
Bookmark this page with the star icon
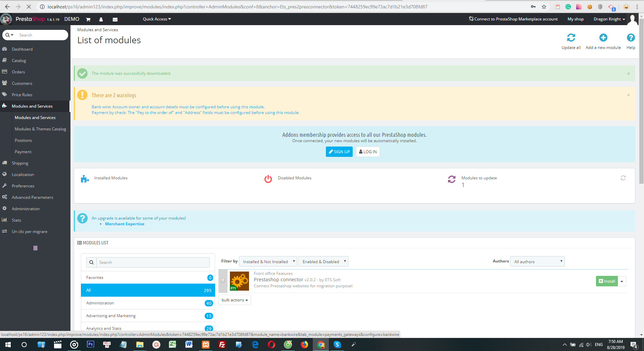(x=544, y=7)
